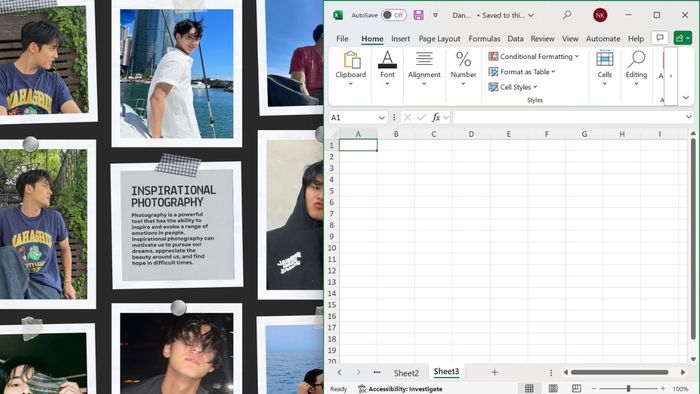Open the Automate tab

tap(603, 39)
